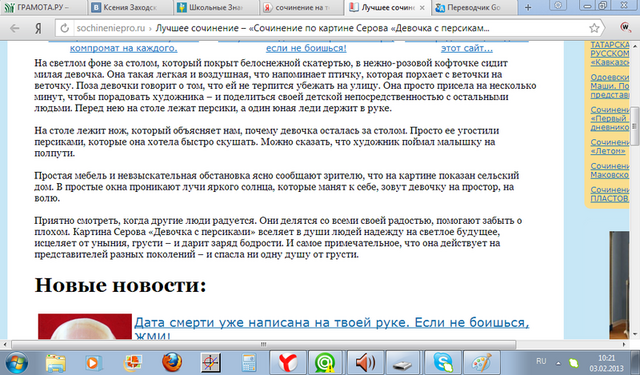The image size is (640, 375).
Task: Open the calculator icon in taskbar
Action: [249, 362]
